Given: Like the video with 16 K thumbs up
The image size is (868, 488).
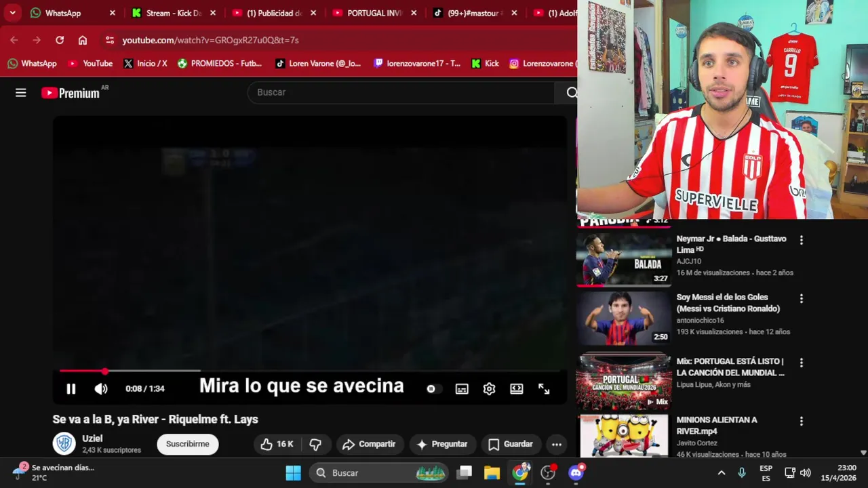Looking at the screenshot, I should pyautogui.click(x=277, y=444).
